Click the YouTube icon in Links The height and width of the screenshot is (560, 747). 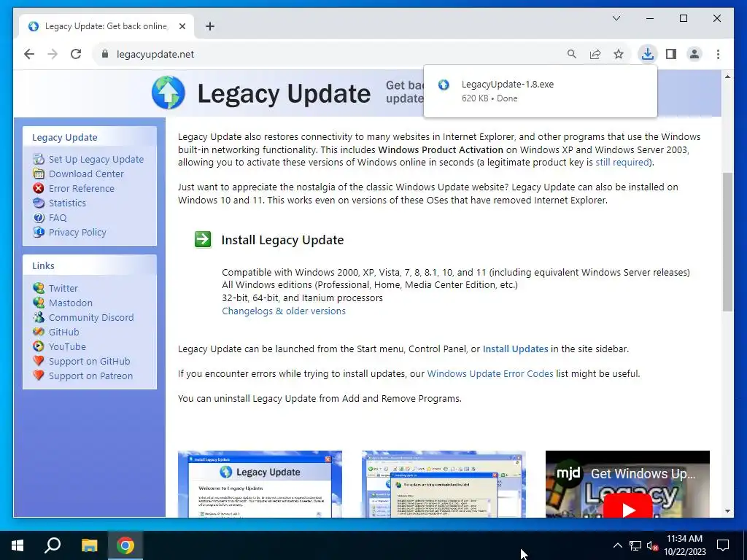tap(39, 346)
